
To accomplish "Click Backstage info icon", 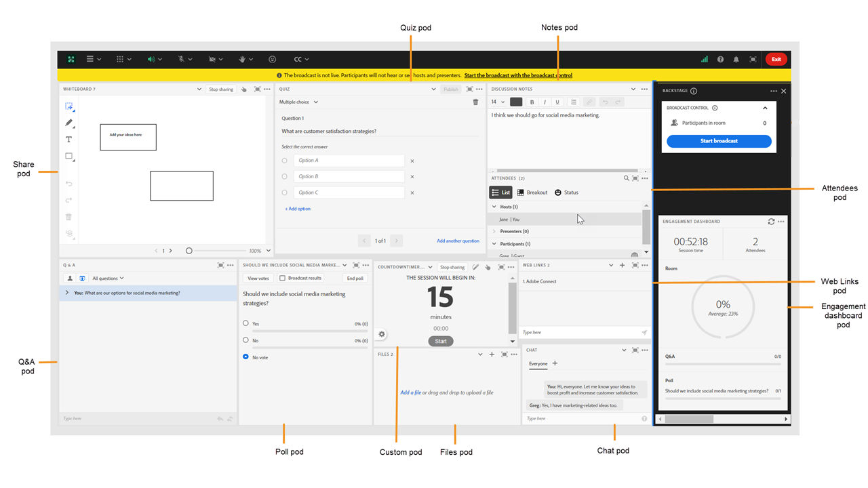I will click(694, 91).
